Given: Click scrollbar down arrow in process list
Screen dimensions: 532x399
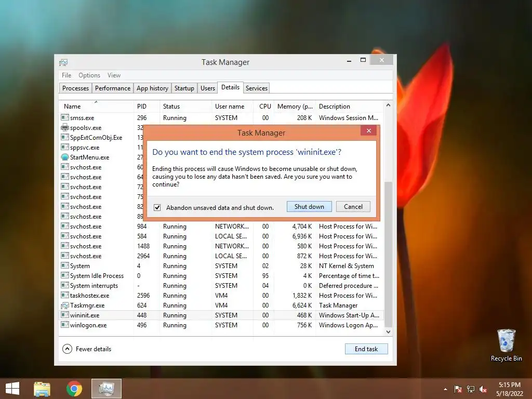Looking at the screenshot, I should pos(389,332).
